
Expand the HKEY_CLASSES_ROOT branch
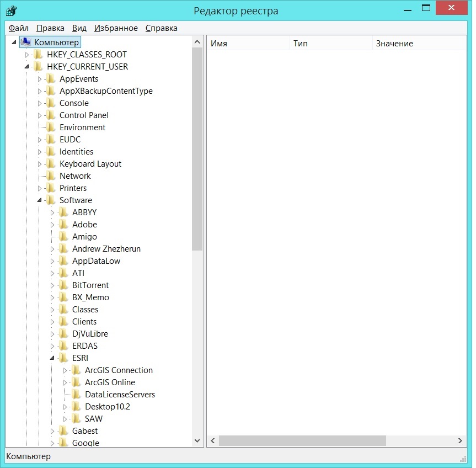(26, 55)
